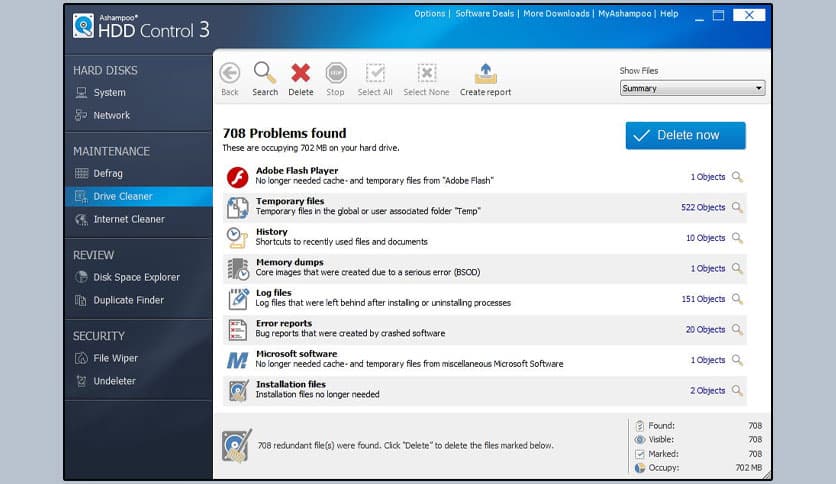This screenshot has width=836, height=484.
Task: Click the Memory dumps chip icon
Action: 238,269
